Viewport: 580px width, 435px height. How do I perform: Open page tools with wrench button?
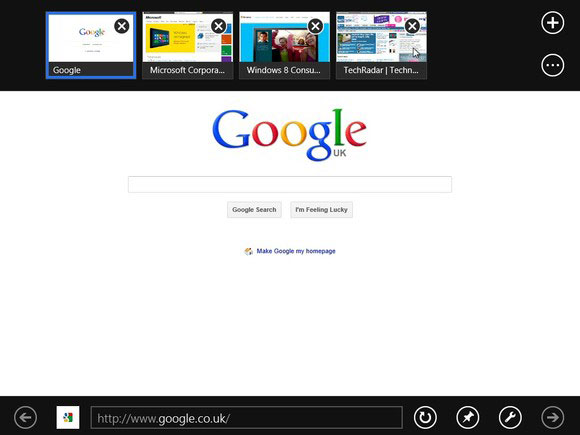pyautogui.click(x=510, y=417)
